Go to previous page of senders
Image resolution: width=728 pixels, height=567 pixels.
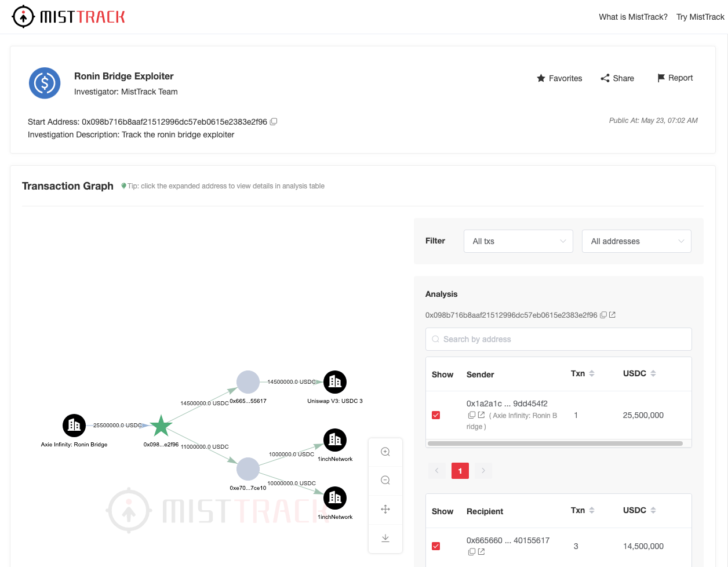437,471
